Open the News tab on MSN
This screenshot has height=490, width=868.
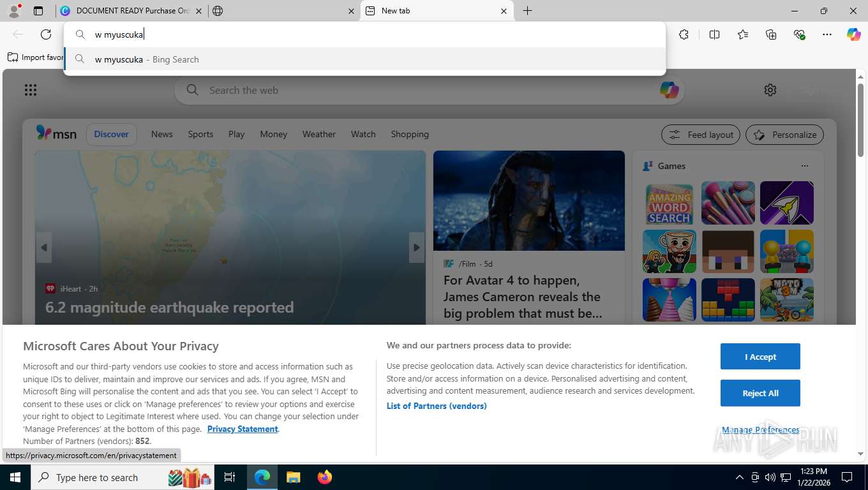(x=162, y=134)
